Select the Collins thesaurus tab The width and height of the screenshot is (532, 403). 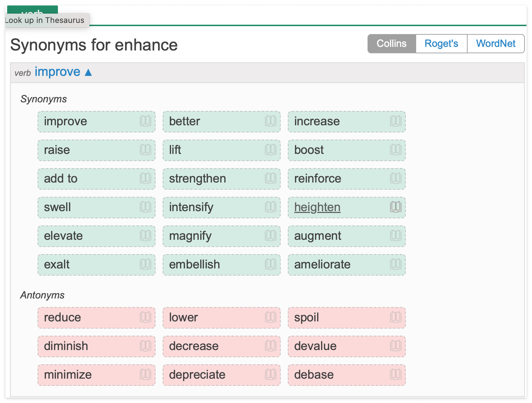pyautogui.click(x=391, y=44)
